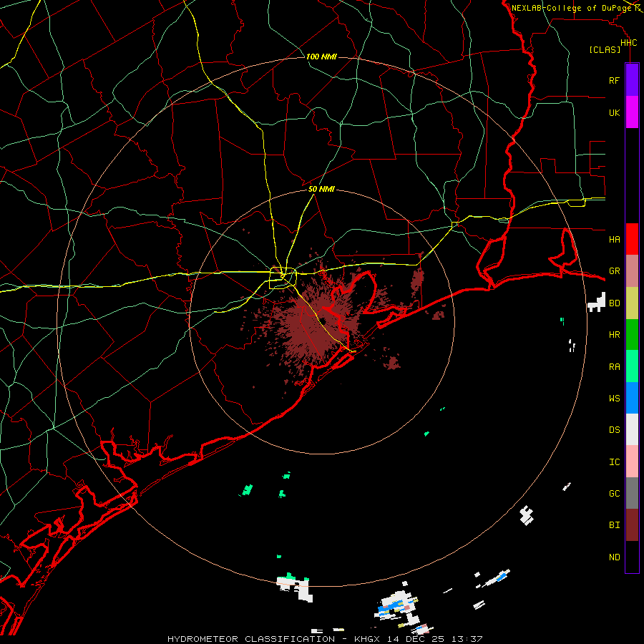Screen dimensions: 644x644
Task: Click the RA light green legend swatch
Action: (x=632, y=366)
